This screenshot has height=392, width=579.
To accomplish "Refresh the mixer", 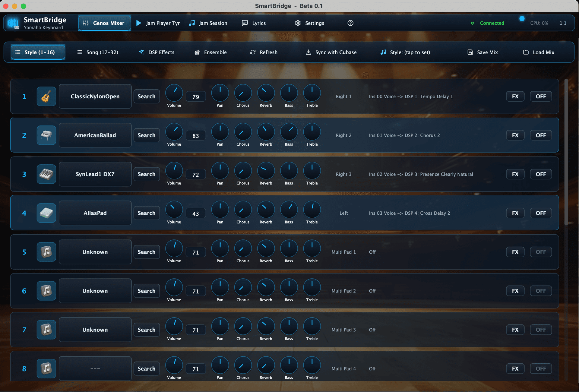I will (x=264, y=52).
